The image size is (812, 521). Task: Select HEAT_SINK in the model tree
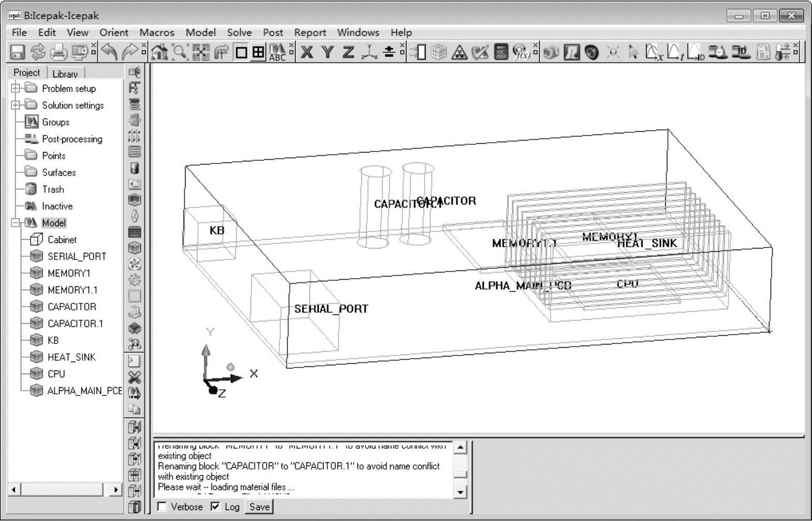click(x=72, y=357)
